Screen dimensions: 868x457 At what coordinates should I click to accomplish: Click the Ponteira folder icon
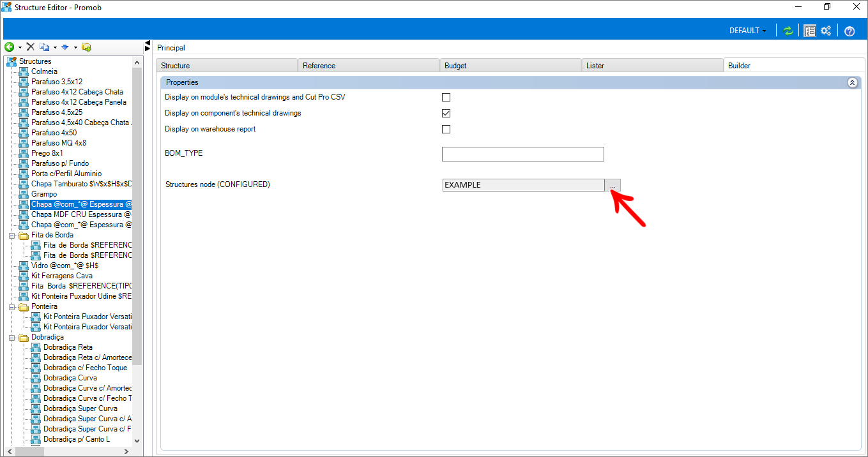click(x=24, y=306)
